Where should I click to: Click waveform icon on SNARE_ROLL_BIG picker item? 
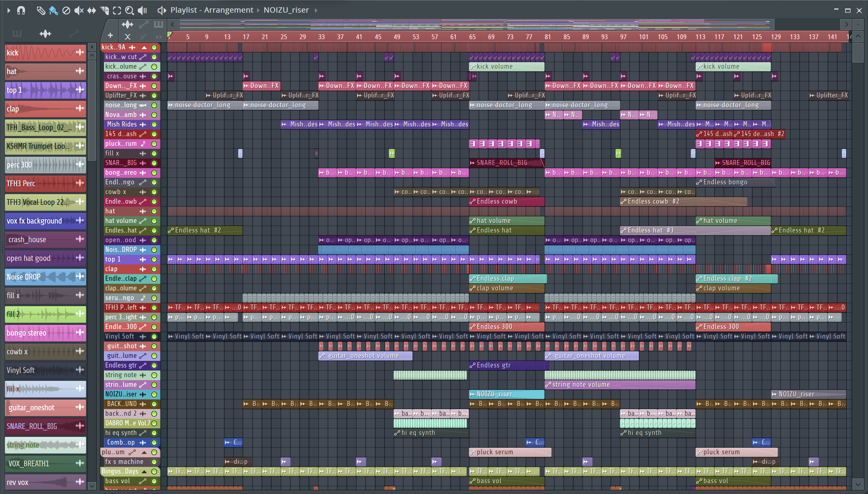pyautogui.click(x=80, y=426)
